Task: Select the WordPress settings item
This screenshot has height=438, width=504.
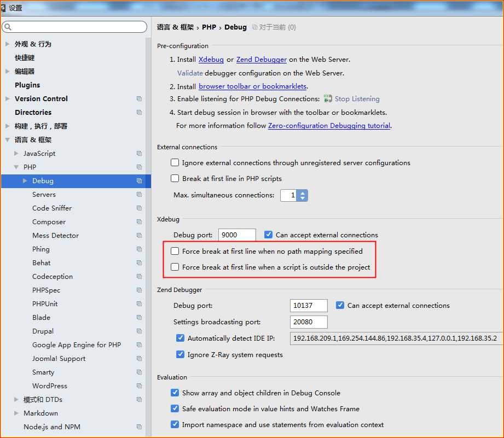Action: point(50,386)
